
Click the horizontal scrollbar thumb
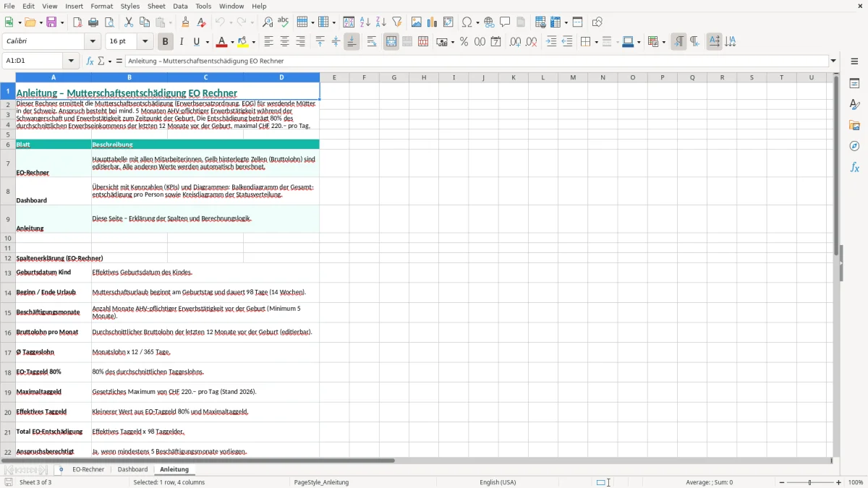(197, 461)
